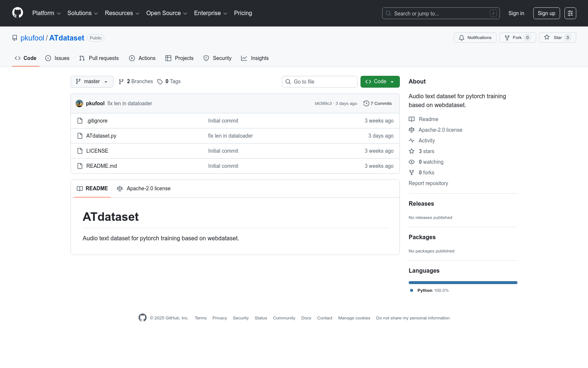Focus the Search or jump to field
This screenshot has width=588, height=368.
[x=441, y=13]
